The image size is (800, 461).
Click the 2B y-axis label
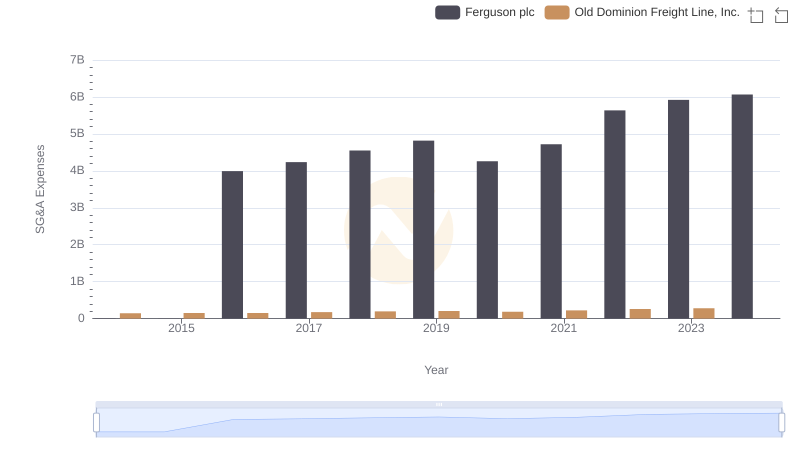pyautogui.click(x=77, y=244)
